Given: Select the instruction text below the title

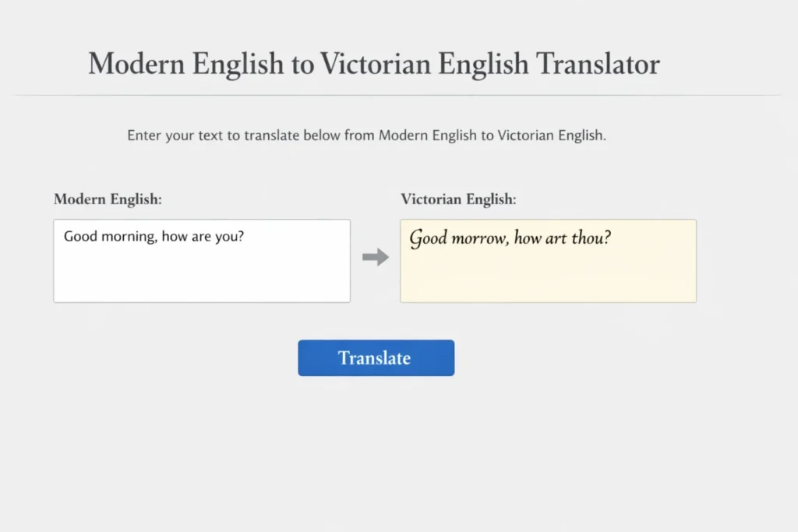Looking at the screenshot, I should tap(366, 135).
